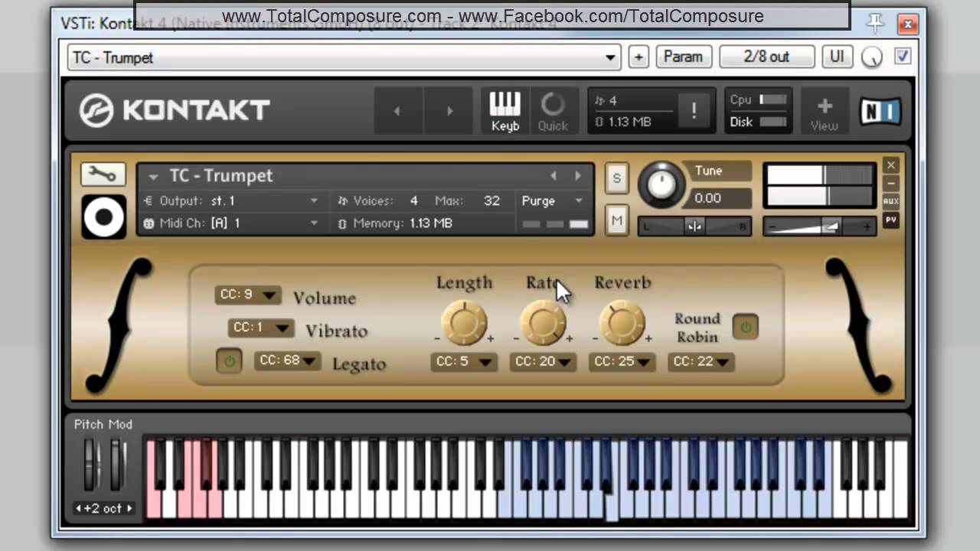The image size is (980, 551).
Task: Open the View plus icon
Action: click(x=824, y=109)
